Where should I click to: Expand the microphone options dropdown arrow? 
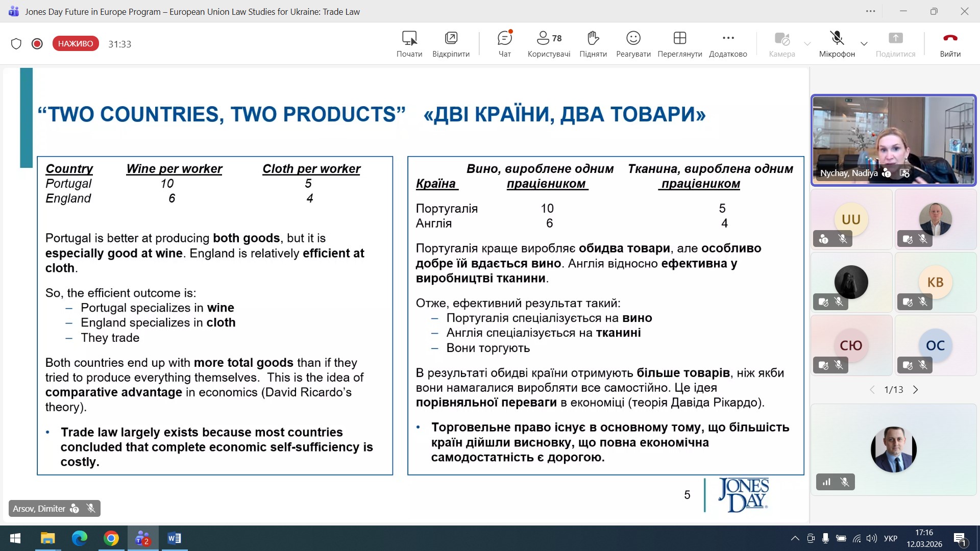[864, 44]
